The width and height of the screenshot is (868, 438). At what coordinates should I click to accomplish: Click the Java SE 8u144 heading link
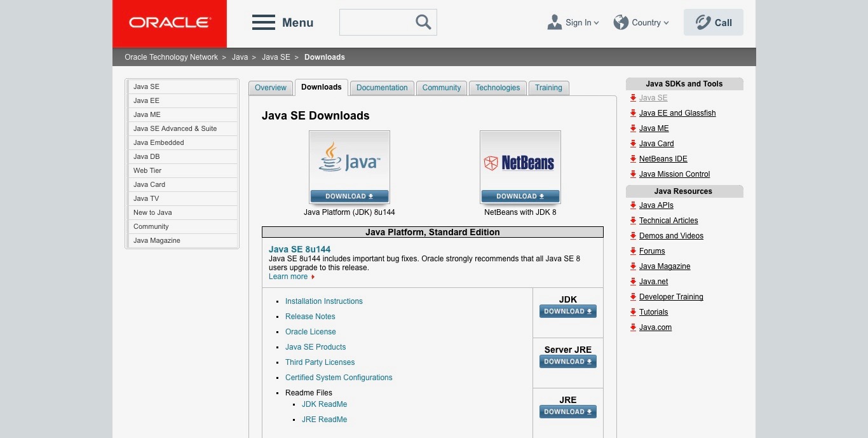(x=300, y=249)
